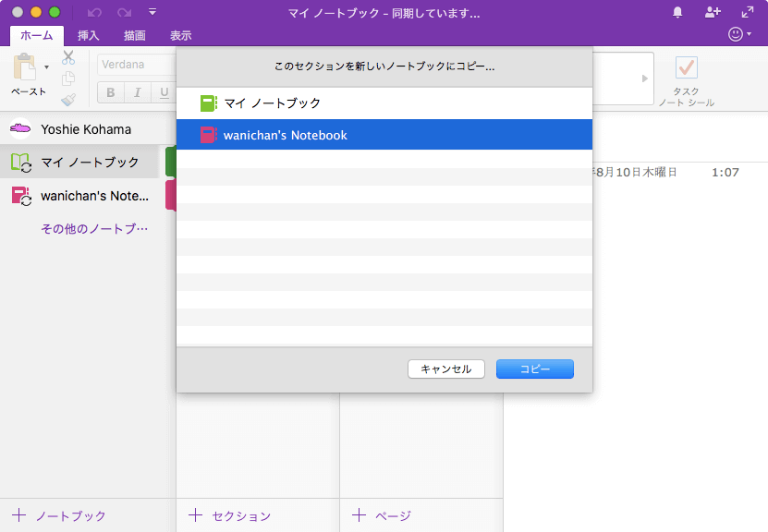Click the Redo arrow in title bar

click(x=125, y=13)
